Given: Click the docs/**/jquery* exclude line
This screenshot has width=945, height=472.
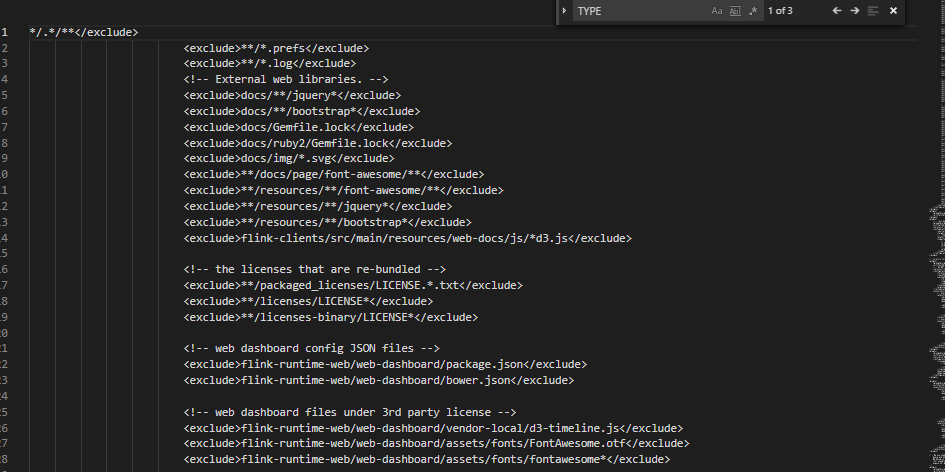Looking at the screenshot, I should point(292,95).
